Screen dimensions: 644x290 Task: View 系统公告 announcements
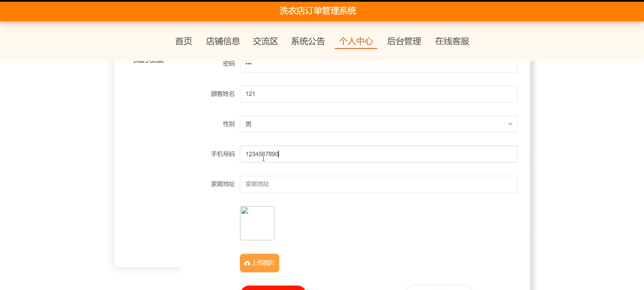[308, 41]
